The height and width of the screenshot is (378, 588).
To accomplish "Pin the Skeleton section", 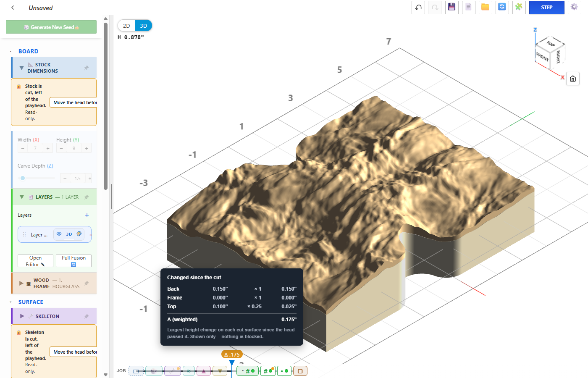I will [x=87, y=316].
